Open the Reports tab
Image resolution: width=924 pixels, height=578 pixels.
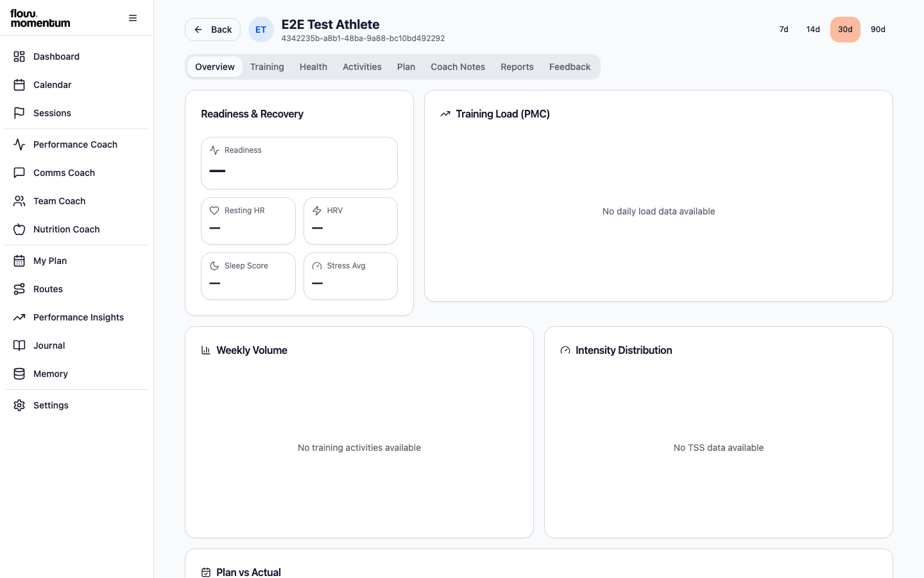click(517, 67)
